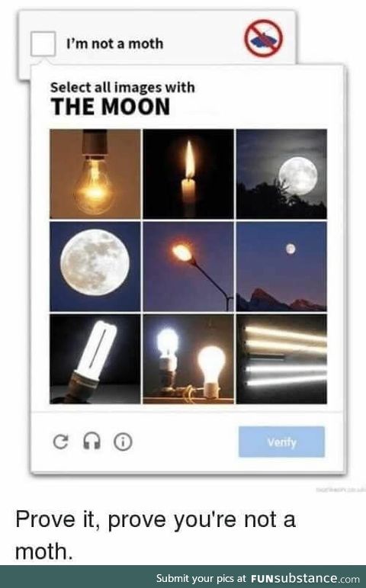Screen dimensions: 366x588
Task: Select the compact fluorescent bulb image
Action: pyautogui.click(x=95, y=359)
